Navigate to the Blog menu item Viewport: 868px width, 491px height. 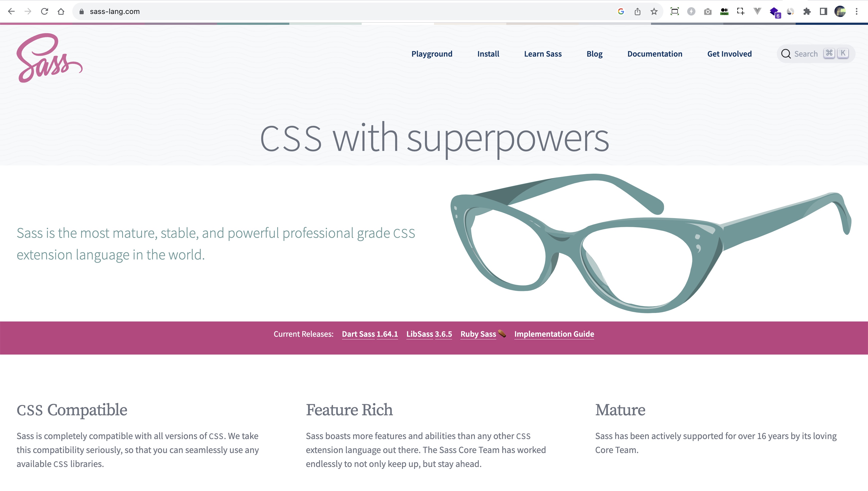tap(595, 54)
